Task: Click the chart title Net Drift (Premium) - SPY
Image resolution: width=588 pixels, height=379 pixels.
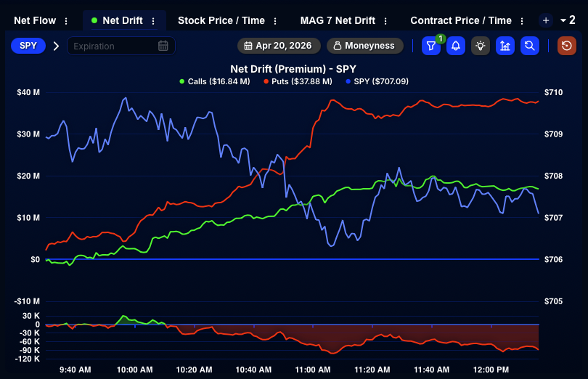Action: [293, 69]
